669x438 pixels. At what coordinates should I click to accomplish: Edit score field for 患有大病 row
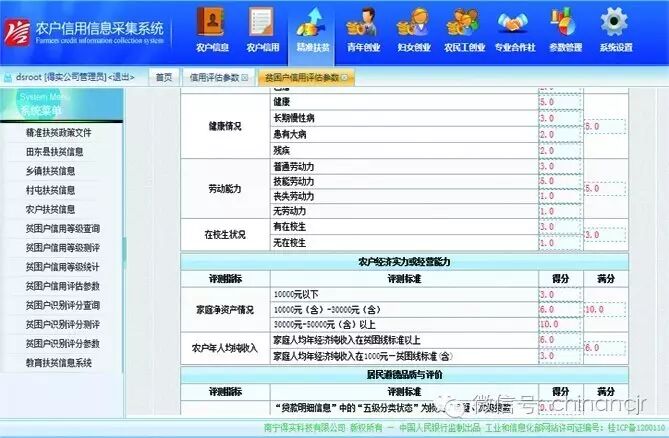[x=560, y=134]
